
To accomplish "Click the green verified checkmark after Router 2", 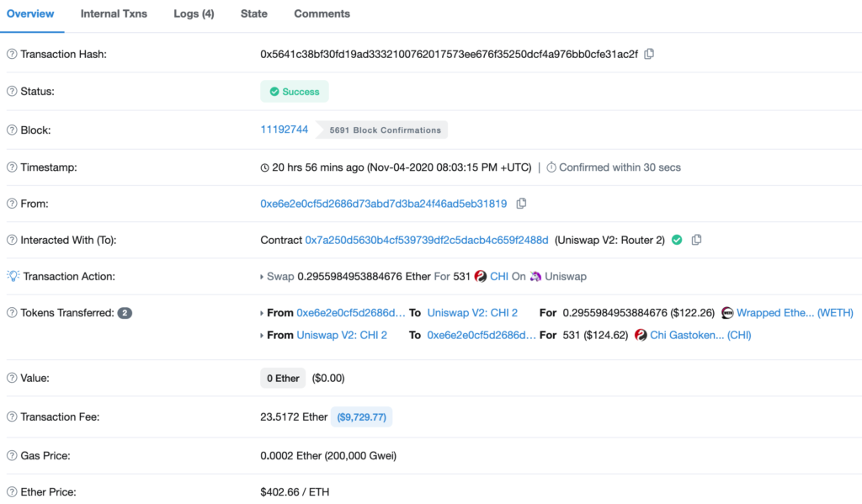I will click(x=677, y=240).
